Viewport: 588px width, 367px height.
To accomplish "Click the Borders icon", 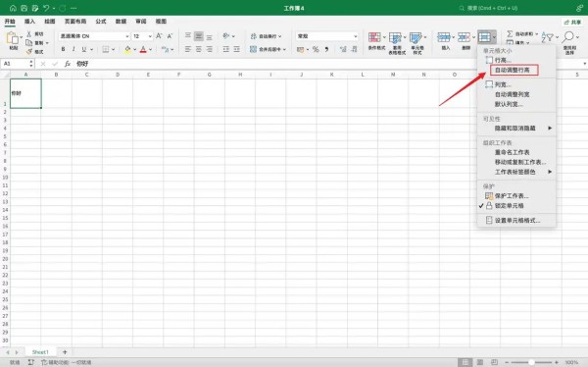I will (x=106, y=49).
